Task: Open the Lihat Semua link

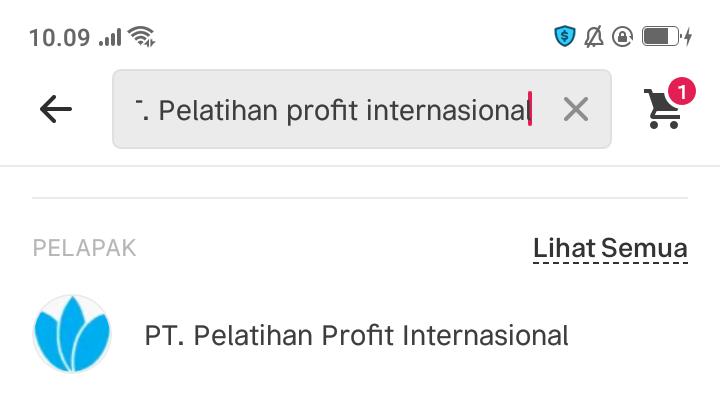Action: click(610, 248)
